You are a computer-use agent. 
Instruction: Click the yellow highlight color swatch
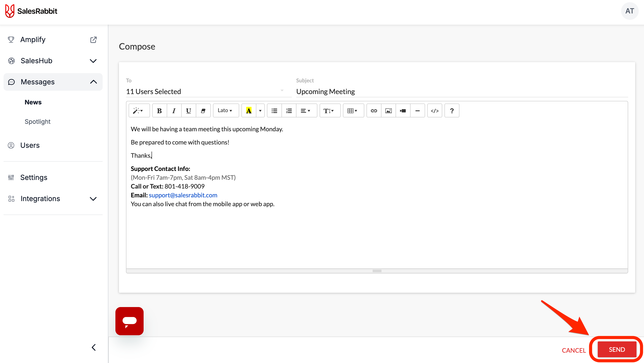click(x=248, y=111)
